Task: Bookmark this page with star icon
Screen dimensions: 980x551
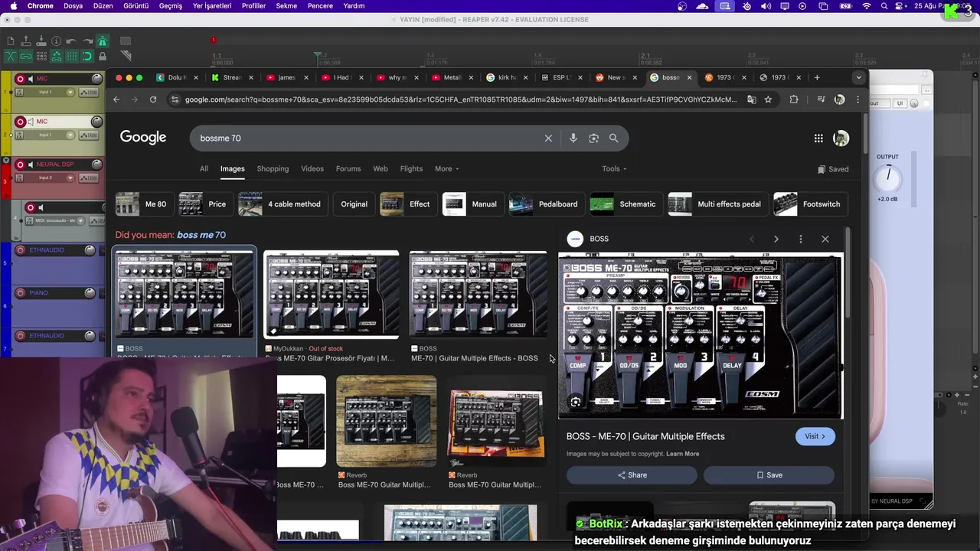Action: pyautogui.click(x=768, y=99)
